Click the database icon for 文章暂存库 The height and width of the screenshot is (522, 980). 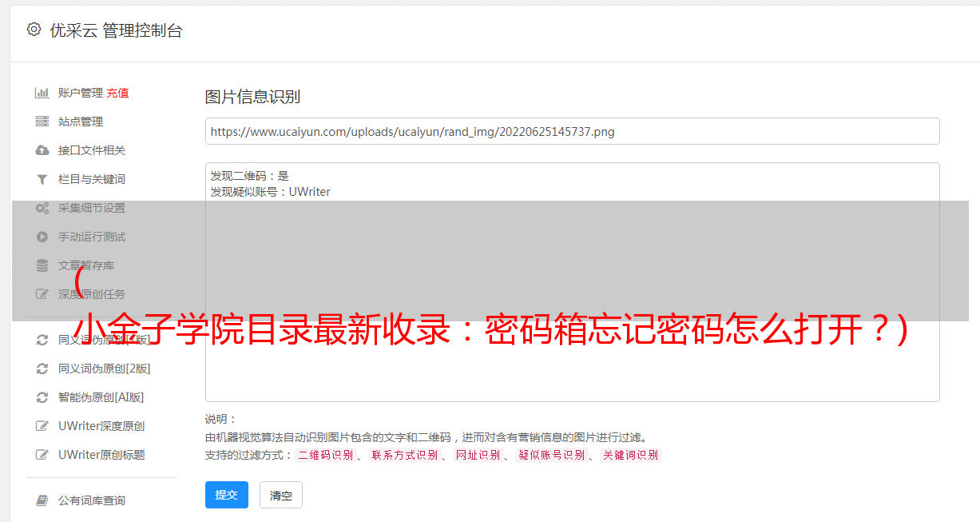coord(42,265)
